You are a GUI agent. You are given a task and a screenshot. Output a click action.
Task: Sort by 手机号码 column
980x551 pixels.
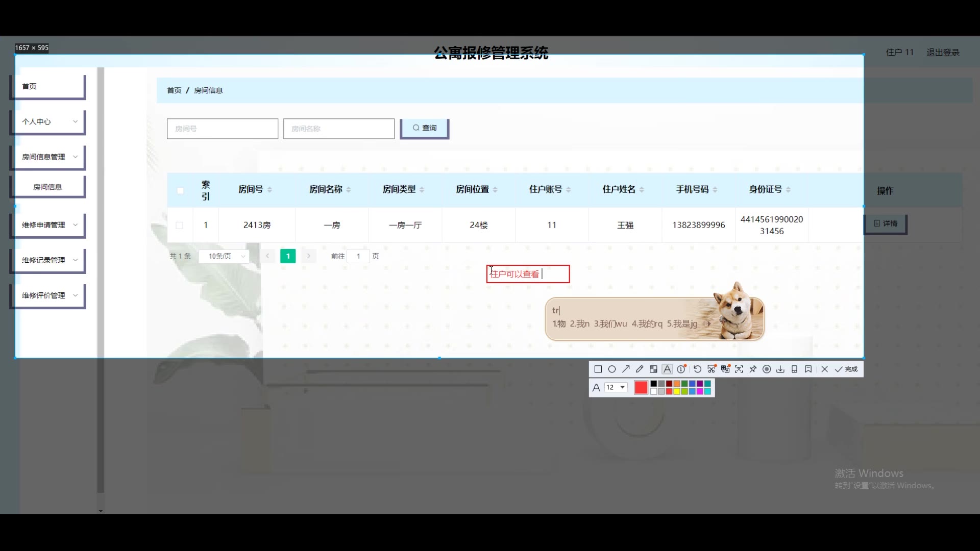pos(715,190)
